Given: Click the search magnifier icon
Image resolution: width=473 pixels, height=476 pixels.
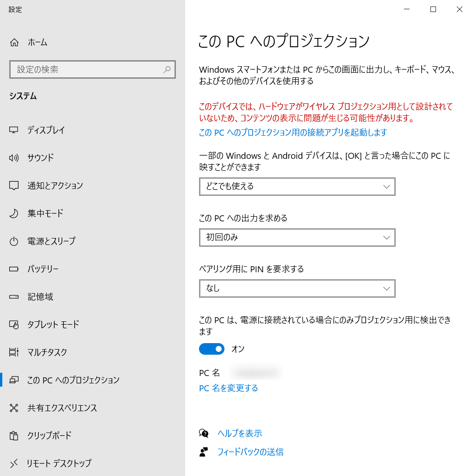Looking at the screenshot, I should 167,69.
